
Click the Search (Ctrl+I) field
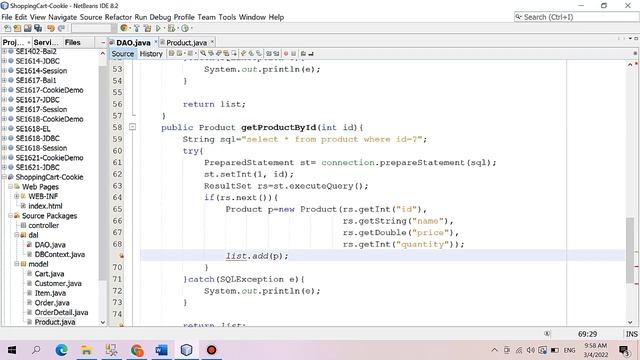coord(576,17)
